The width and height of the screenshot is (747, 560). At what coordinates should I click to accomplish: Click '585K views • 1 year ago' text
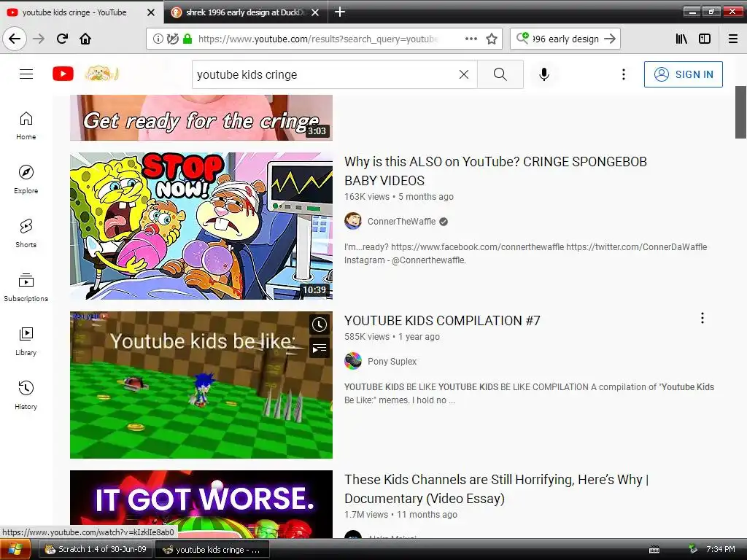click(392, 337)
